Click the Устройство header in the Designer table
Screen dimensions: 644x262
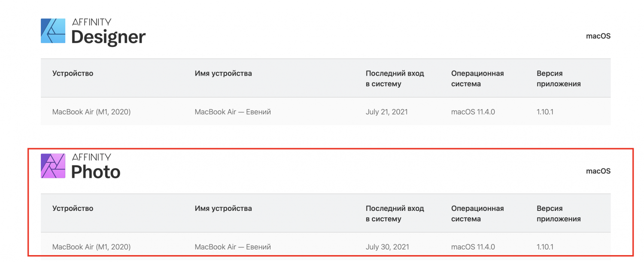73,73
